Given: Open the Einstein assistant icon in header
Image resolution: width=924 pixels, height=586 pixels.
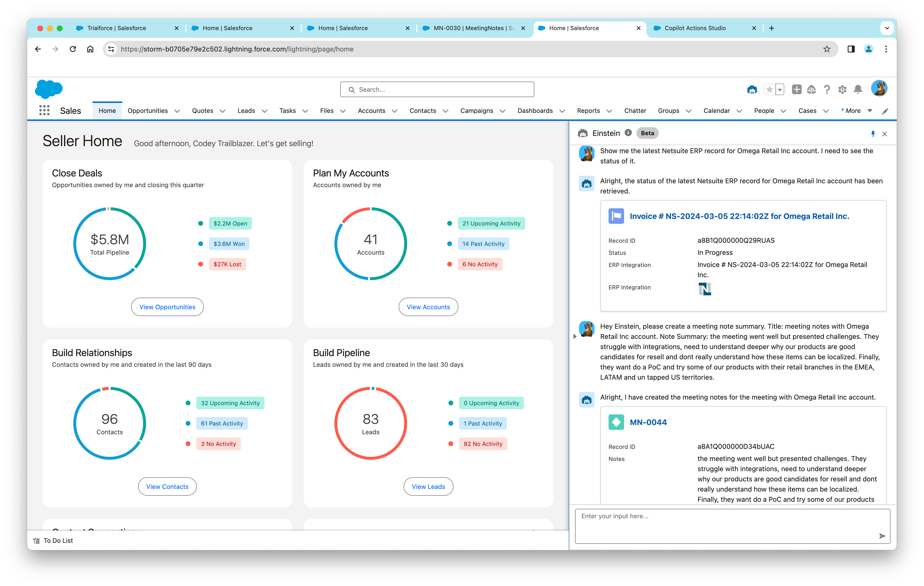Looking at the screenshot, I should [752, 90].
